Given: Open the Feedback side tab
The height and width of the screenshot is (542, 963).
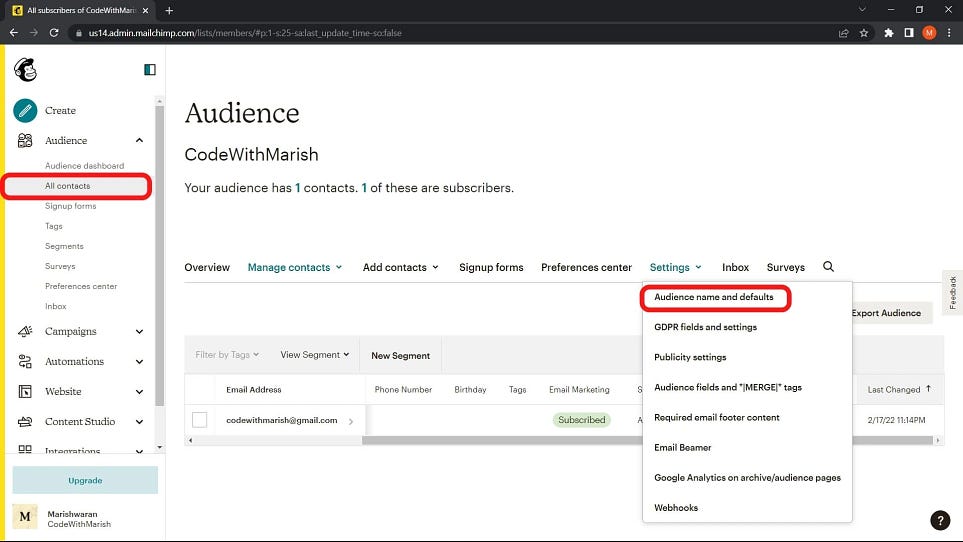Looking at the screenshot, I should [953, 292].
